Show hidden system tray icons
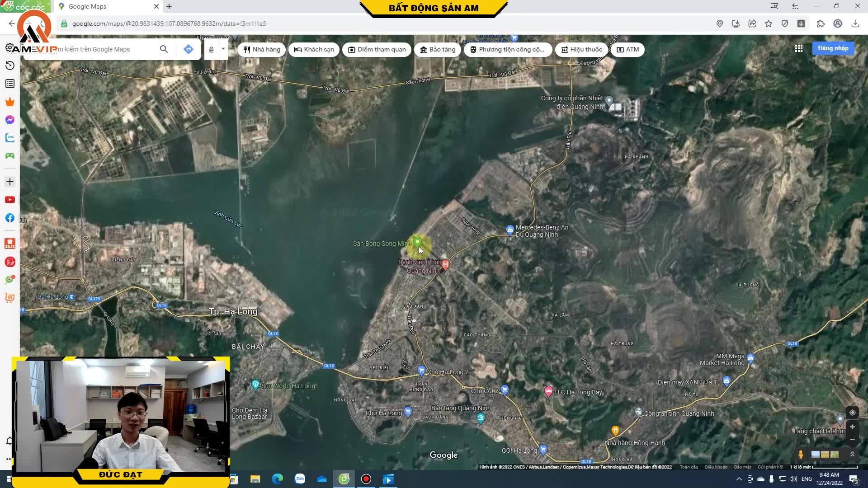 tap(739, 479)
